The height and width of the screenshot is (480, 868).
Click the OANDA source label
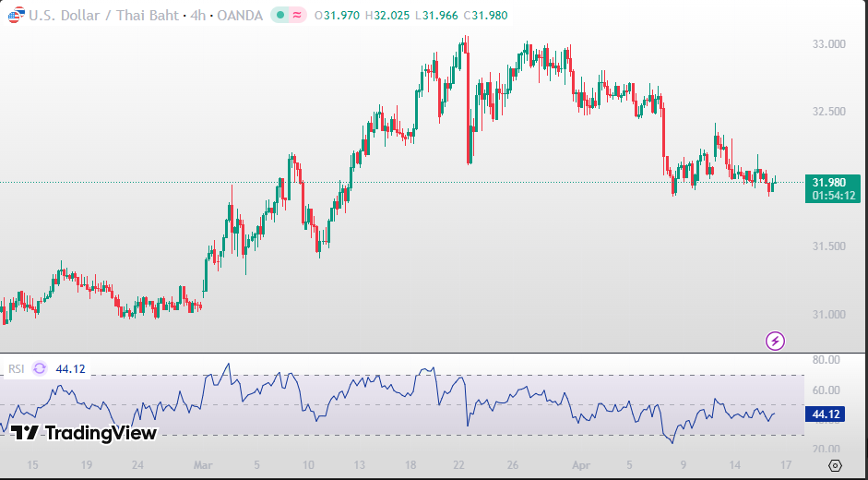(239, 16)
